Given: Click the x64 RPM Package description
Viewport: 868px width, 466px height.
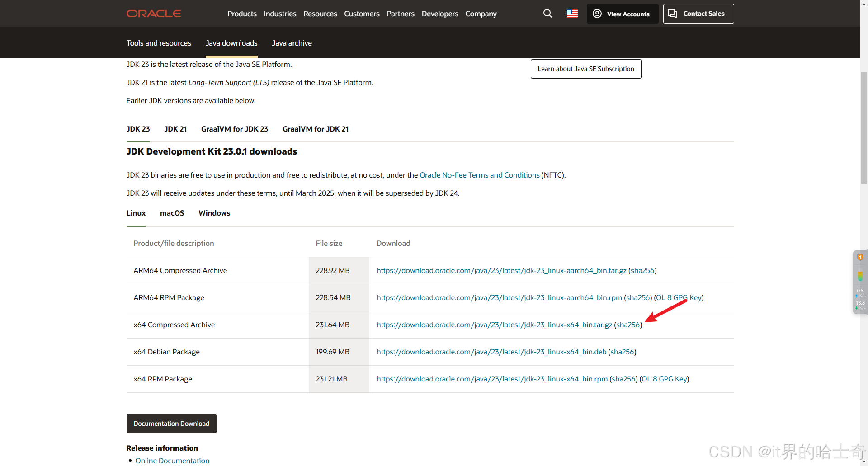Looking at the screenshot, I should click(x=163, y=379).
